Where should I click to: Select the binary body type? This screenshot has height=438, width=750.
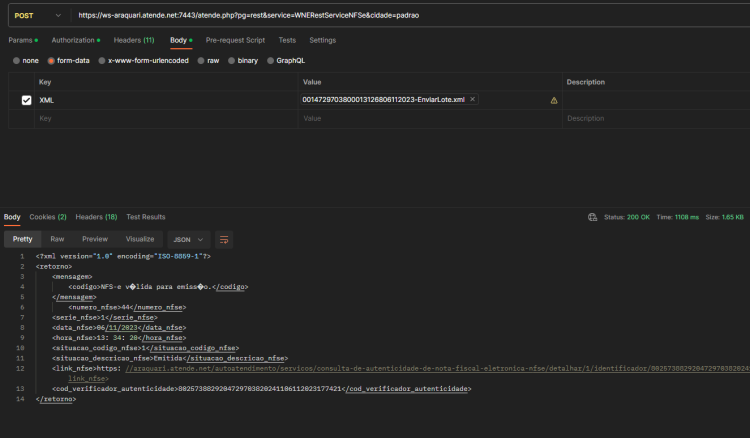click(243, 61)
